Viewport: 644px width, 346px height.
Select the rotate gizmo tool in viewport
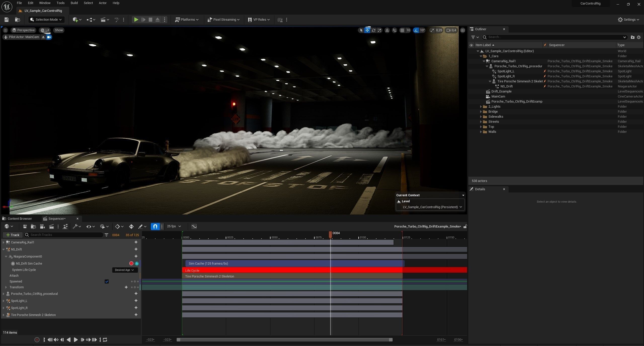click(x=373, y=30)
